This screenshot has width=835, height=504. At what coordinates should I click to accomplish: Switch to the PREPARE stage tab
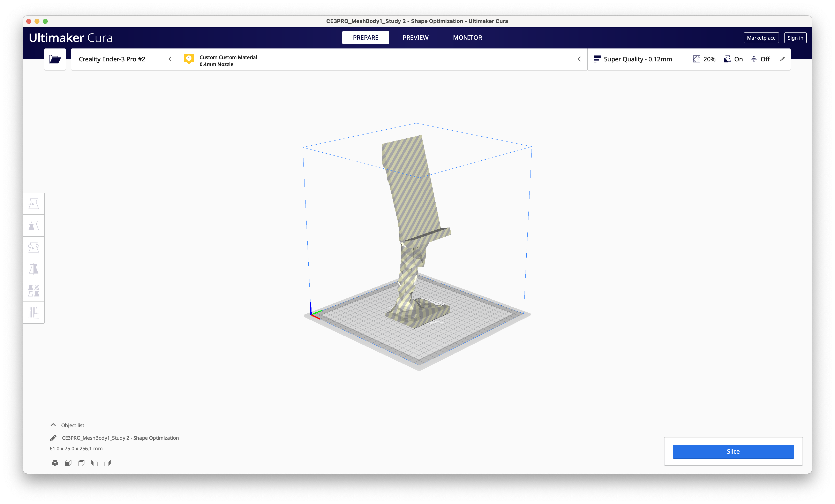tap(365, 38)
